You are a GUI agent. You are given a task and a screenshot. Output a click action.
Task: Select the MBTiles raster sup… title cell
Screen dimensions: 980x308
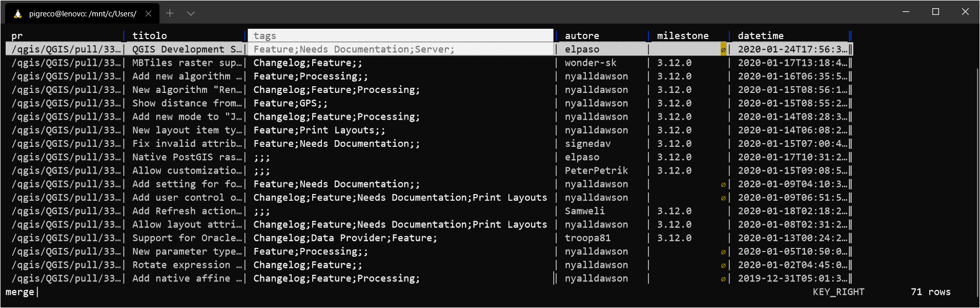(x=187, y=63)
